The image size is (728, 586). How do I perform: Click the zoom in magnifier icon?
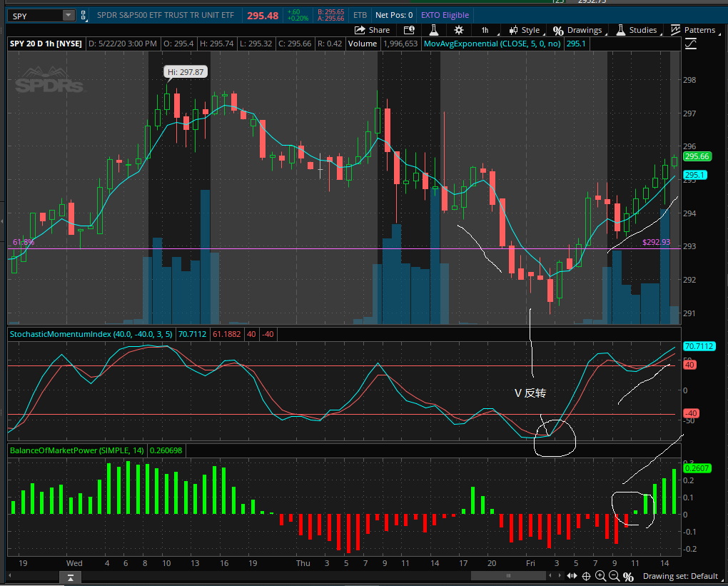point(600,576)
